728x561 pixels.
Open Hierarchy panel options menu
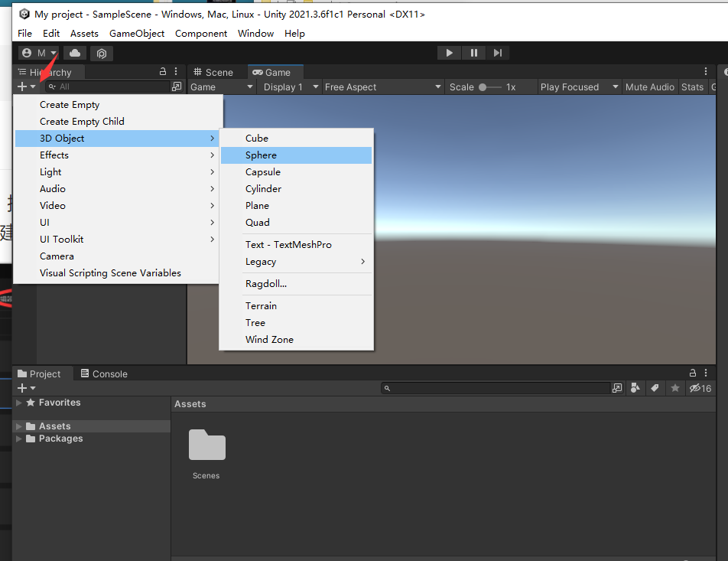tap(176, 72)
